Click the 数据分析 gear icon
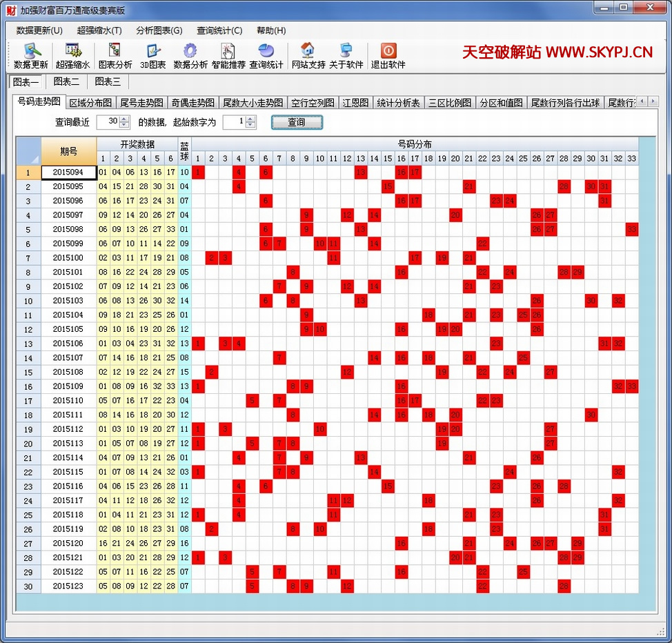 pyautogui.click(x=190, y=56)
